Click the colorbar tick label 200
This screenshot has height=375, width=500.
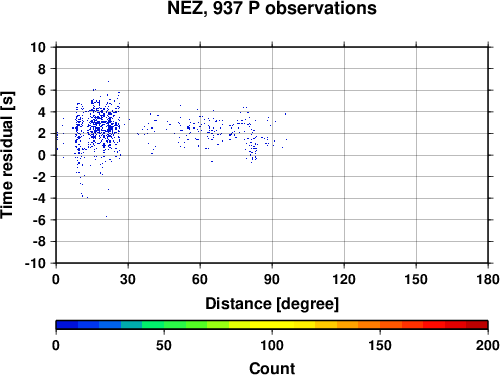[x=488, y=345]
